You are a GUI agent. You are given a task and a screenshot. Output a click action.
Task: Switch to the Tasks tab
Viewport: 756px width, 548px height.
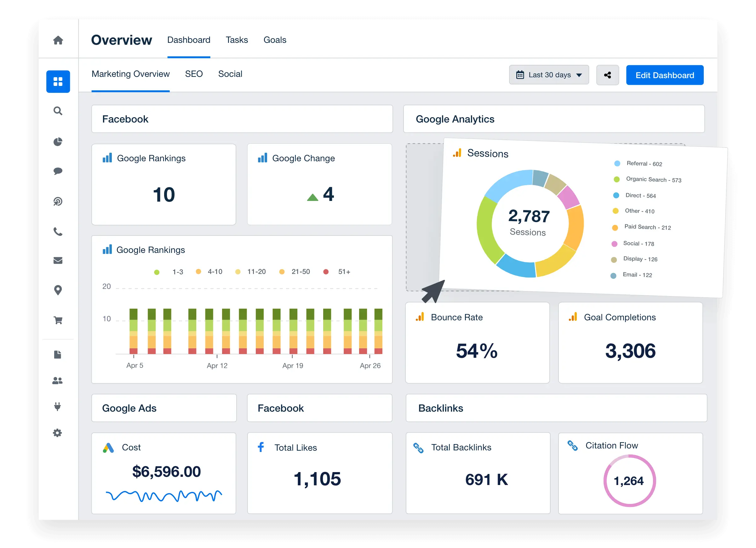237,40
